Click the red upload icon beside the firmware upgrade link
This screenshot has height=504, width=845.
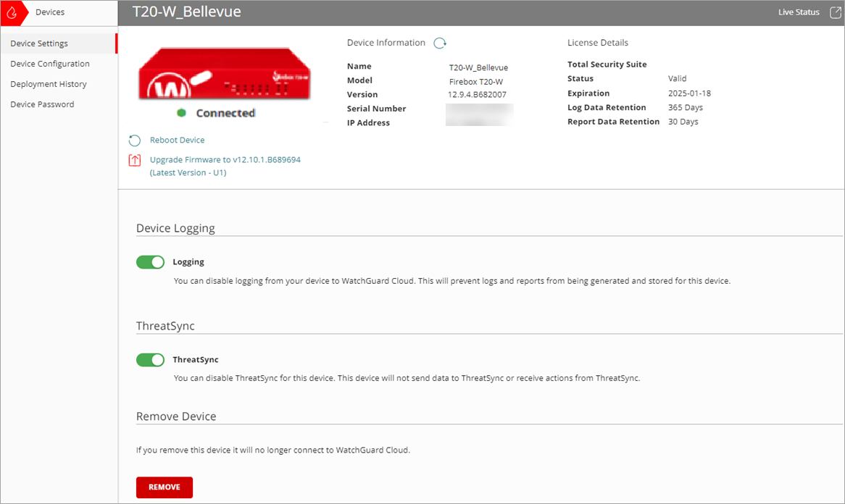pos(135,160)
